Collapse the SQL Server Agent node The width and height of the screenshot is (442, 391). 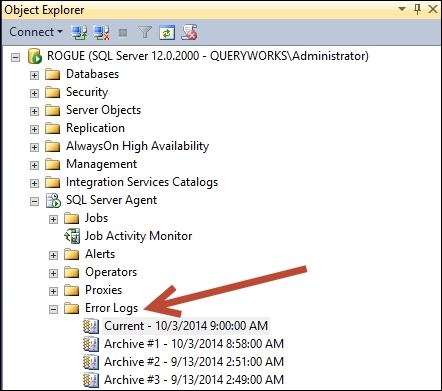(x=34, y=201)
